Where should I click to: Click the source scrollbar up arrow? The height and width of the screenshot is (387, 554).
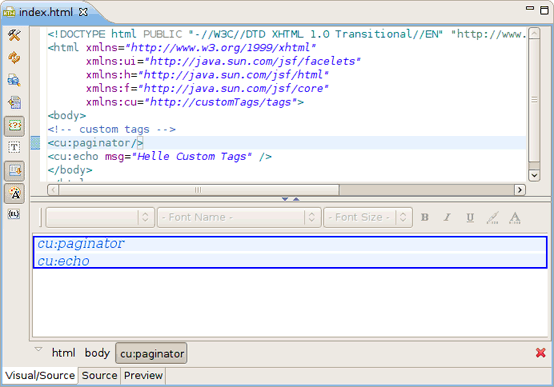(534, 33)
